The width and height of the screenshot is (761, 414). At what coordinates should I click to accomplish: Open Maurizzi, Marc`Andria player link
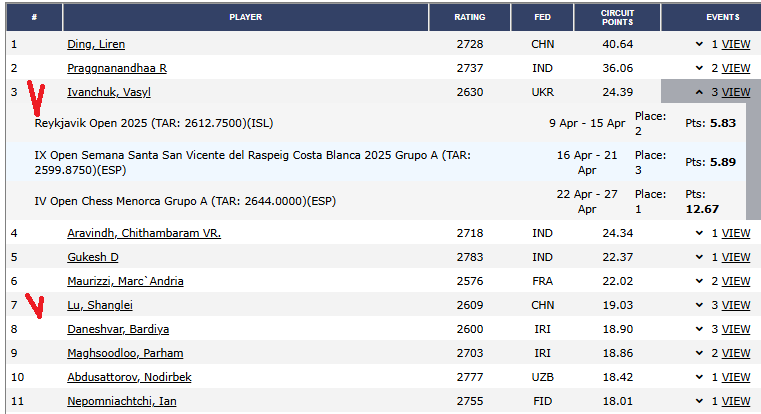coord(125,281)
